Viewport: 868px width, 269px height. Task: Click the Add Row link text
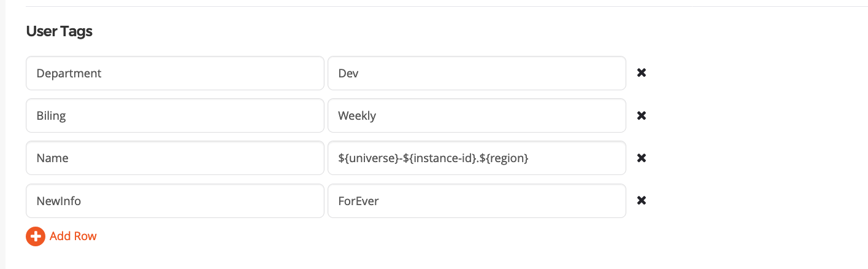click(73, 236)
